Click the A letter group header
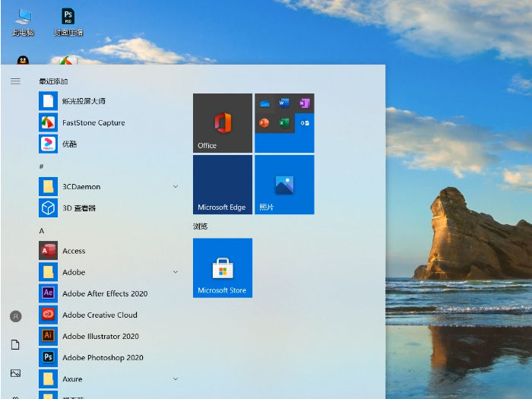The image size is (532, 399). 41,231
